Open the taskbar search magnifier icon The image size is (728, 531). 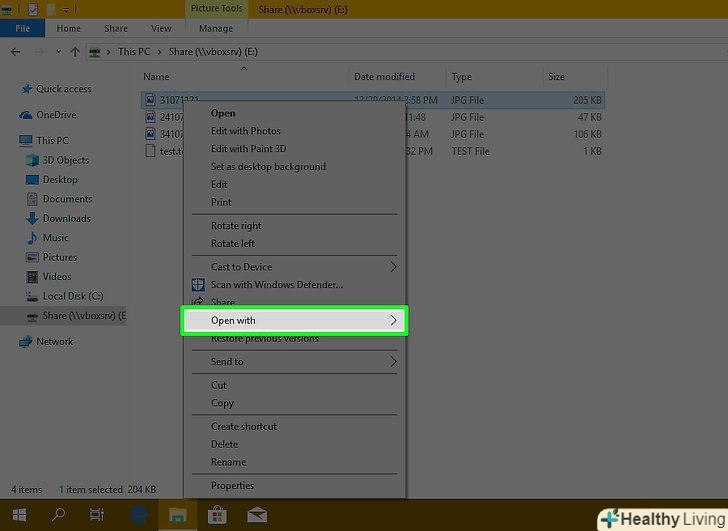[x=57, y=516]
